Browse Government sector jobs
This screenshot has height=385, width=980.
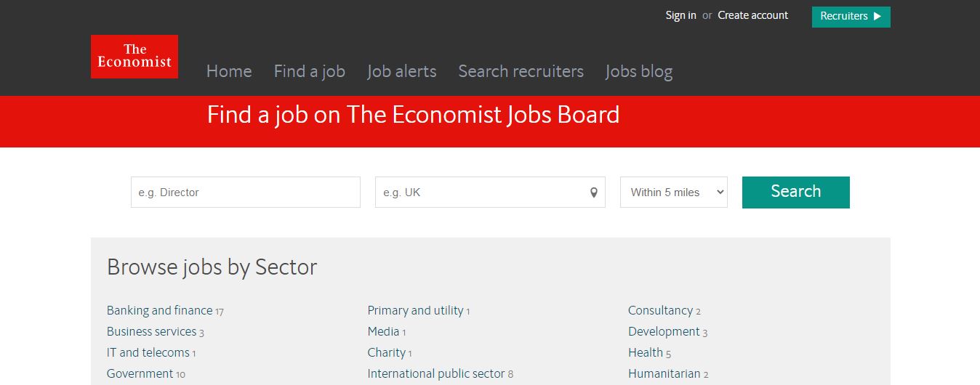(140, 373)
